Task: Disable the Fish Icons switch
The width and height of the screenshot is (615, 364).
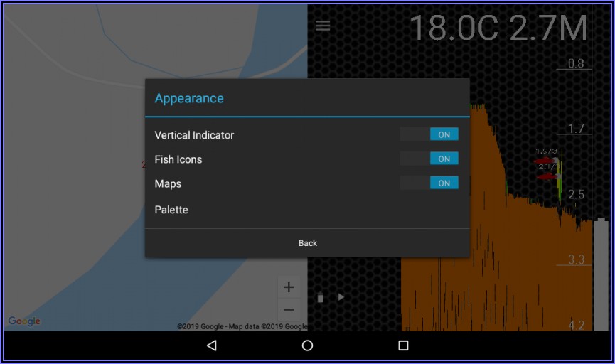Action: [429, 159]
